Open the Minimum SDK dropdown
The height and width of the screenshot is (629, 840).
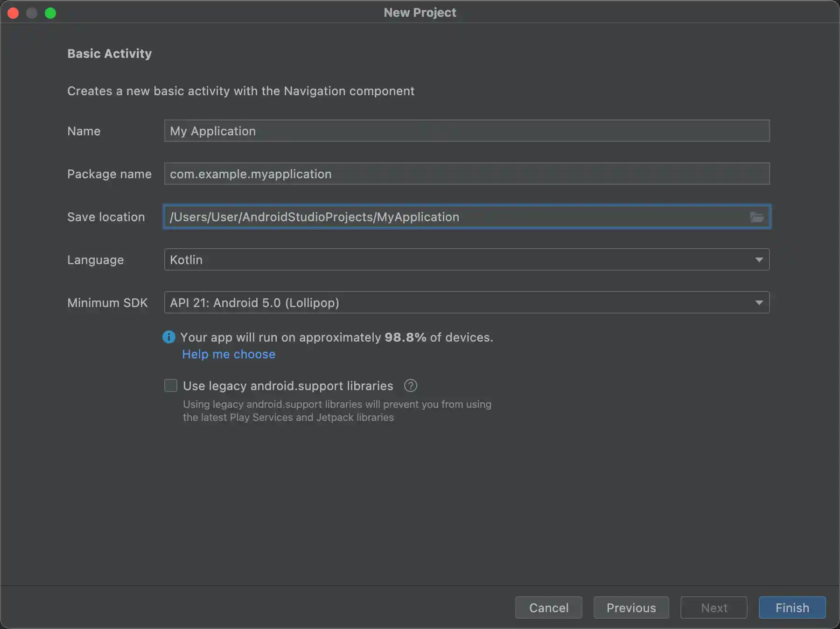[467, 302]
